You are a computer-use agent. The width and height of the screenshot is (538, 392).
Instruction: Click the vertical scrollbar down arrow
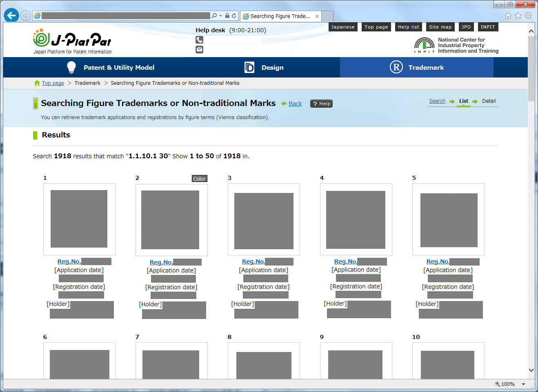pyautogui.click(x=531, y=370)
